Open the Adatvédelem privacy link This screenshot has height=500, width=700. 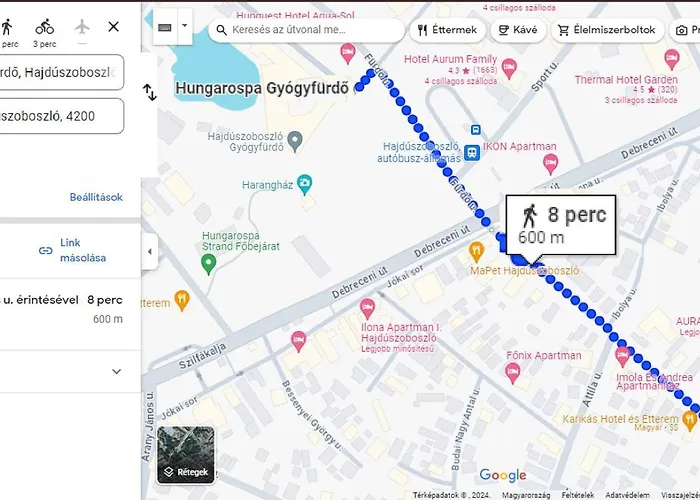(x=628, y=495)
